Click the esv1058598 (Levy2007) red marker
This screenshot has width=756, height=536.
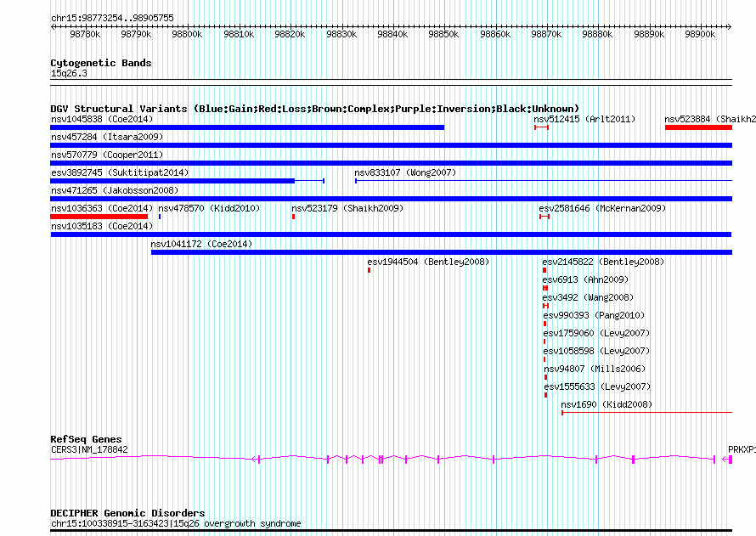pos(544,359)
